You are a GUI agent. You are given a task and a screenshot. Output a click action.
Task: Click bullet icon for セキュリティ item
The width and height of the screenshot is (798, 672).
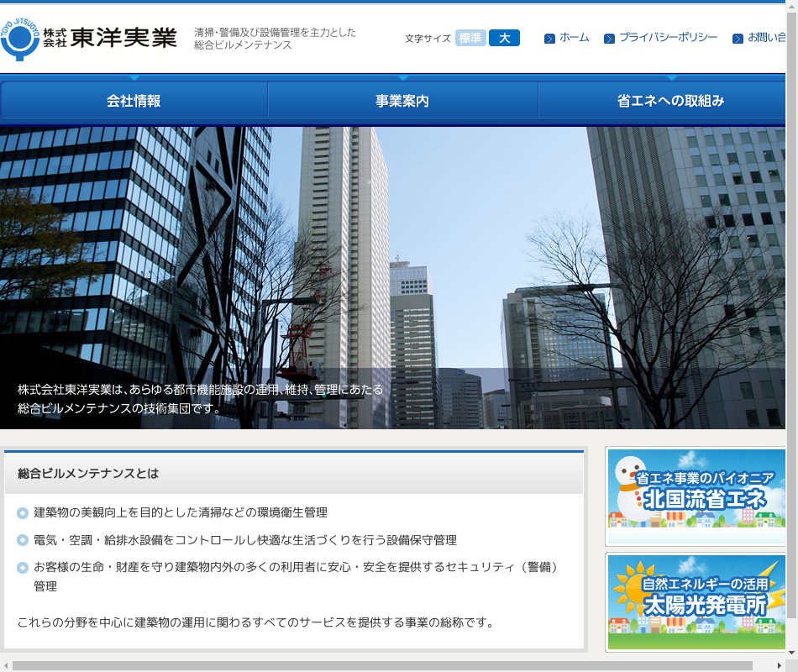[23, 568]
